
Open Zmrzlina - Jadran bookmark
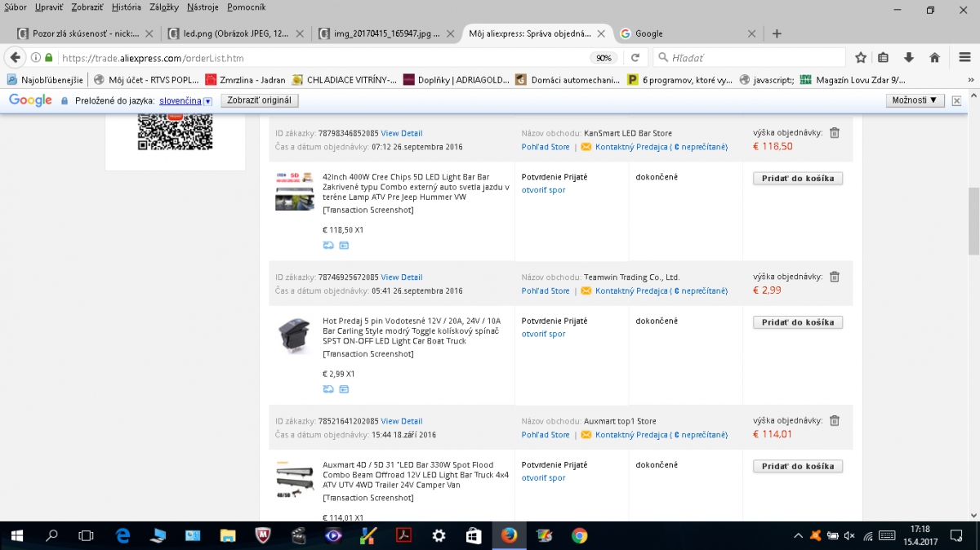point(247,80)
